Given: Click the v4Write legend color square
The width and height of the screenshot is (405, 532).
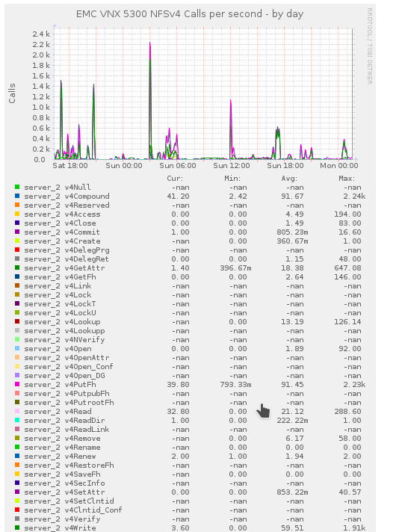Looking at the screenshot, I should click(17, 528).
